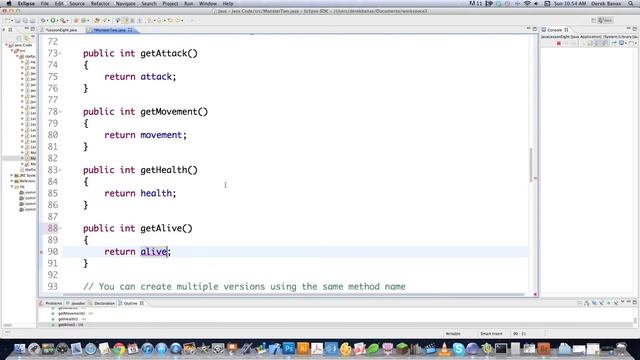Click the word movement on line 80
640x360 pixels.
click(x=161, y=135)
